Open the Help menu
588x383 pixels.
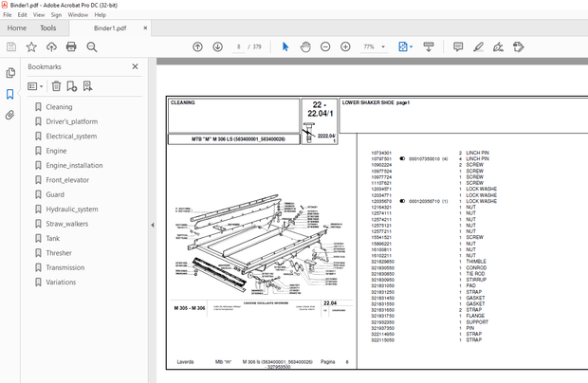click(100, 15)
